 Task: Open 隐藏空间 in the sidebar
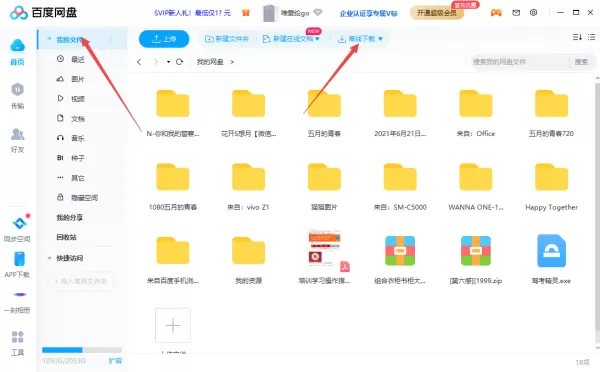(85, 198)
